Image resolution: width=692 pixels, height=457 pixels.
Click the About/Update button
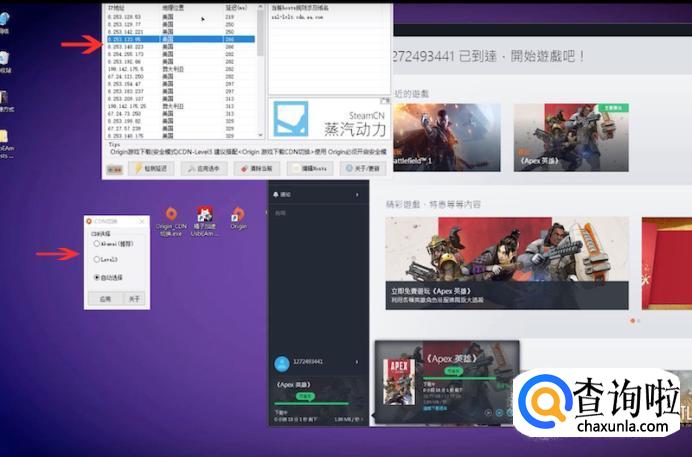(363, 169)
